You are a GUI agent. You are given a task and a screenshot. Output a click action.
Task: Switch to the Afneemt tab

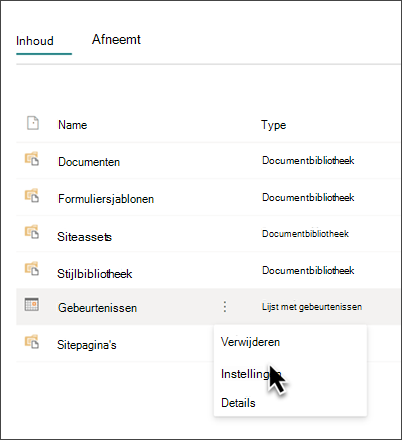coord(116,39)
